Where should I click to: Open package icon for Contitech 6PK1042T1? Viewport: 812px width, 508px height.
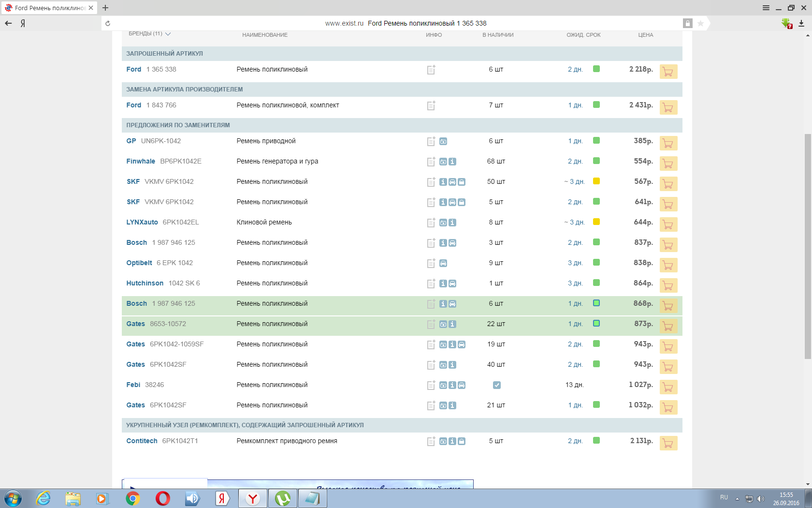[462, 441]
